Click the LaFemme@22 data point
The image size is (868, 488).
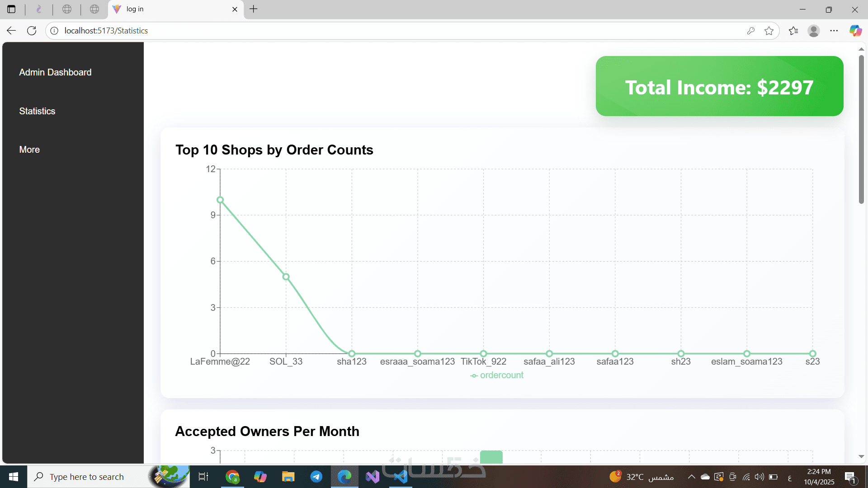point(220,200)
